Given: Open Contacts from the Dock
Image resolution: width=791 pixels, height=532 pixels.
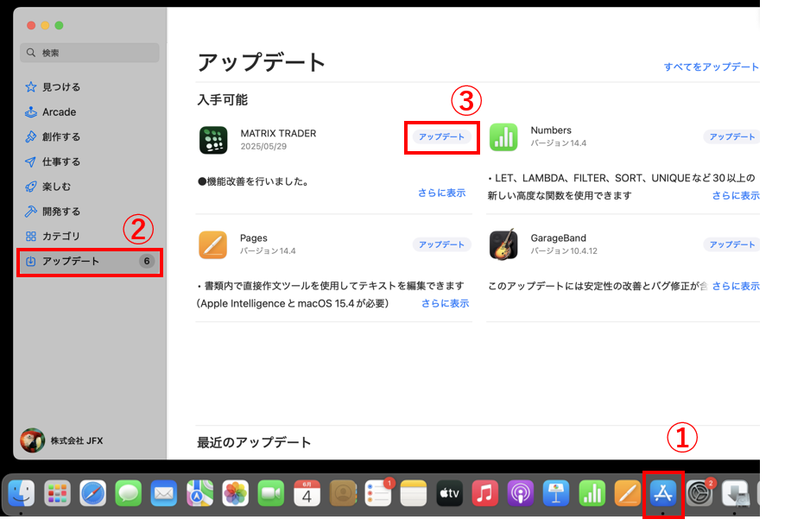Looking at the screenshot, I should point(343,492).
